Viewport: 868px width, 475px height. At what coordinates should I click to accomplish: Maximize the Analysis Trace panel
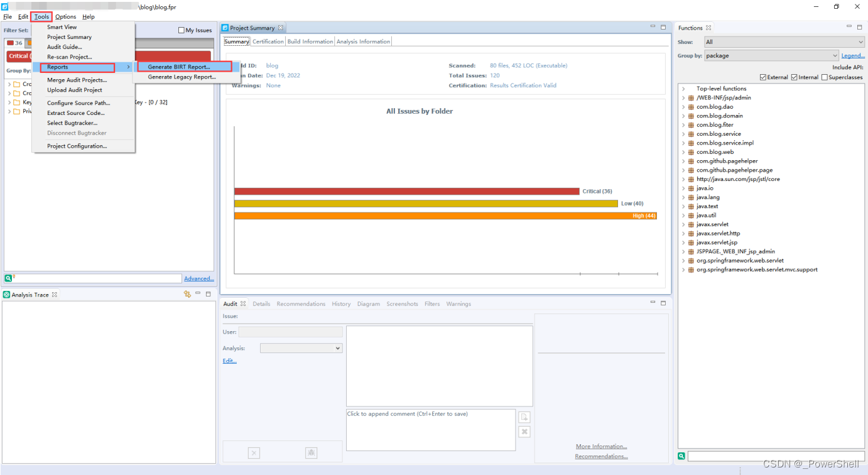pos(209,294)
